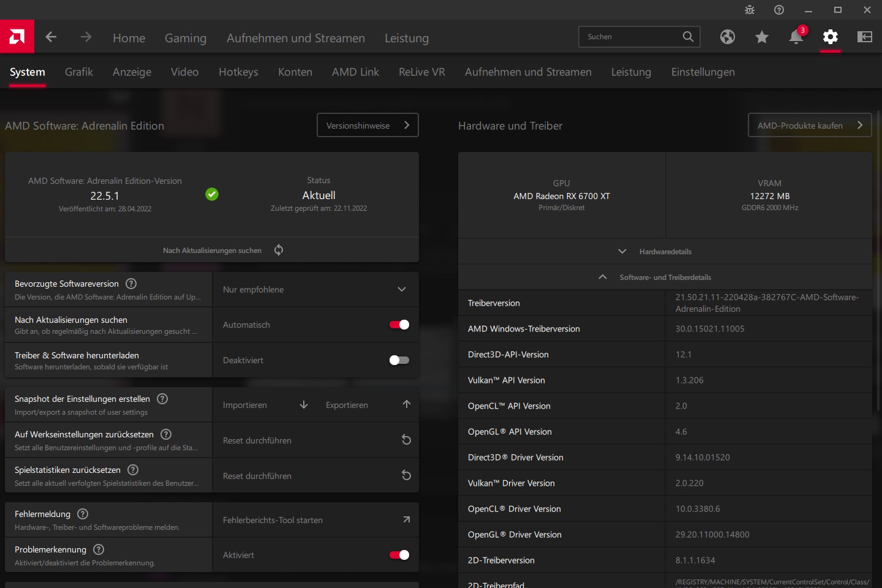Image resolution: width=882 pixels, height=588 pixels.
Task: Click the Fehlerberichts-Tool launch arrow icon
Action: [x=406, y=519]
